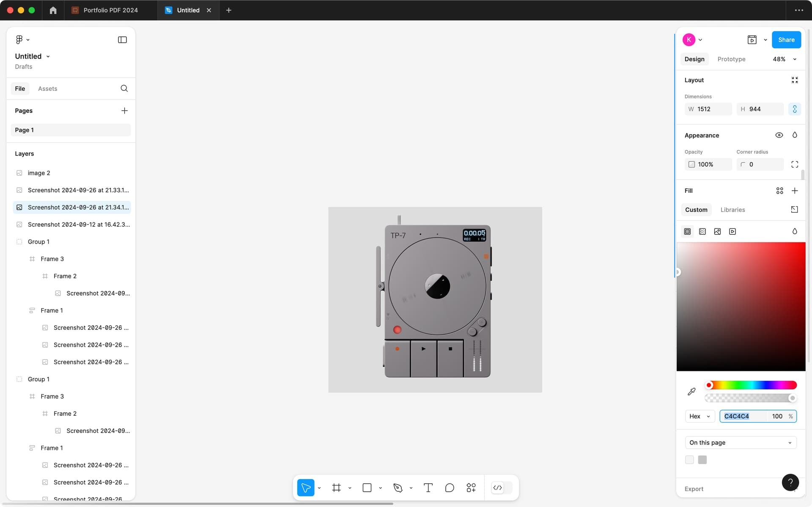Select the Rectangle shape tool
The height and width of the screenshot is (507, 812).
click(367, 488)
